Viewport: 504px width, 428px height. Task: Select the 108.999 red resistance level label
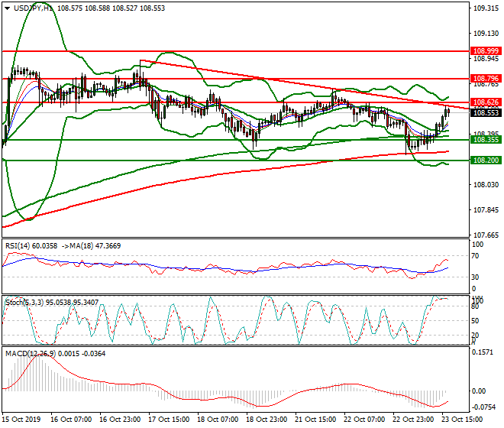coord(486,51)
